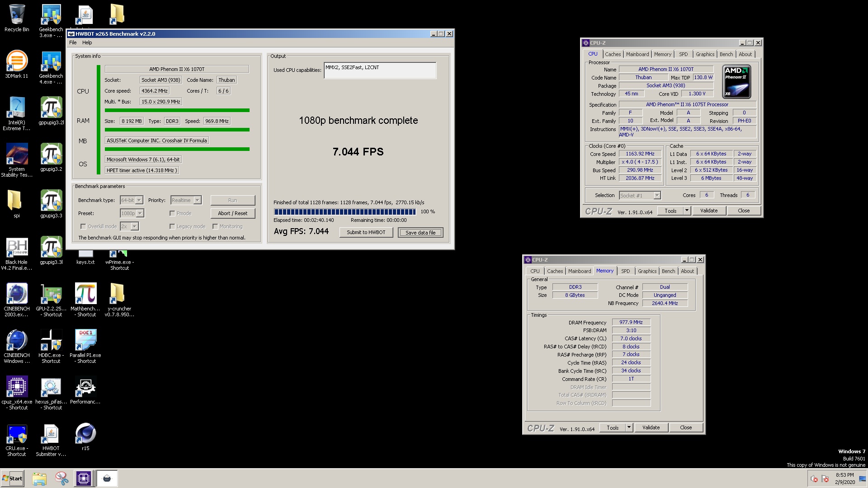
Task: Open the CRU.exe shortcut icon
Action: pos(17,440)
